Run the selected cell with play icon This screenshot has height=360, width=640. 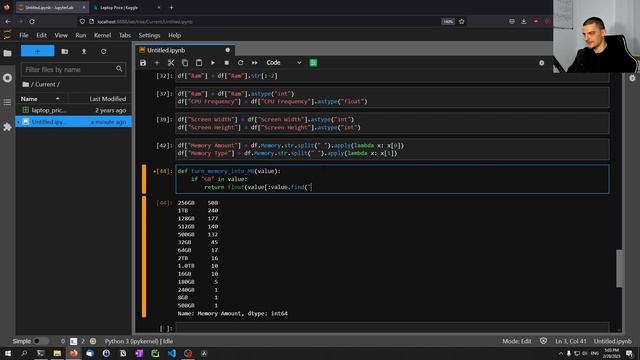(213, 63)
